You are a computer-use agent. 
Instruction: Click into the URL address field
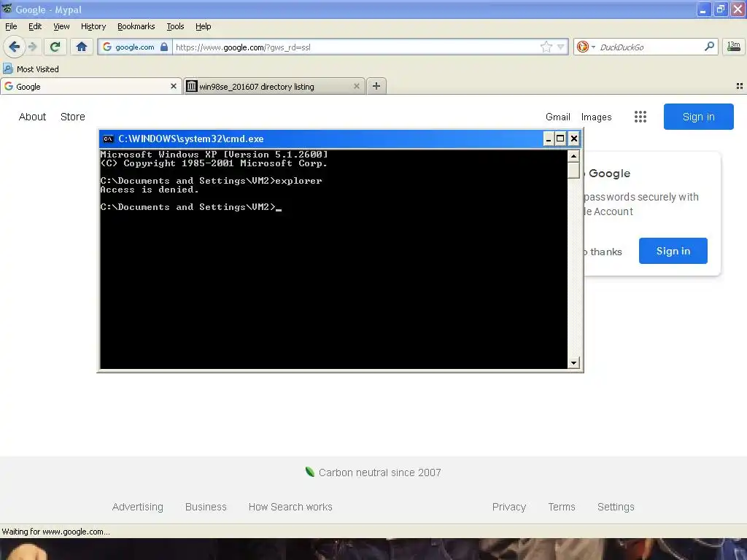(x=355, y=47)
